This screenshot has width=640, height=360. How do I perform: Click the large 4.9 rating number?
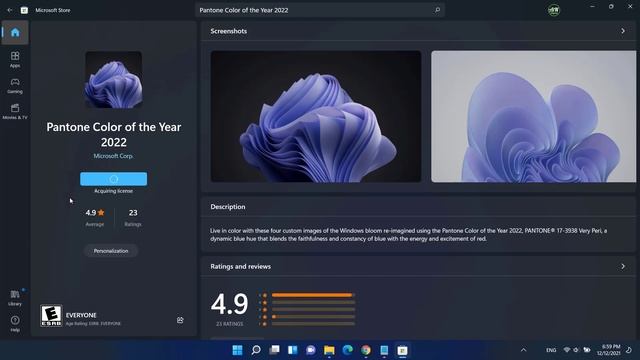229,304
